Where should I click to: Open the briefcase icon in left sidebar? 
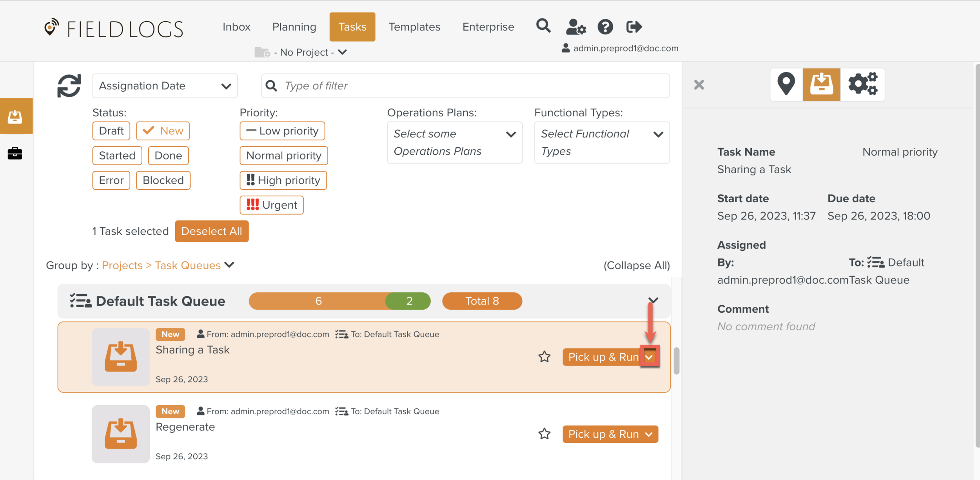click(x=15, y=153)
